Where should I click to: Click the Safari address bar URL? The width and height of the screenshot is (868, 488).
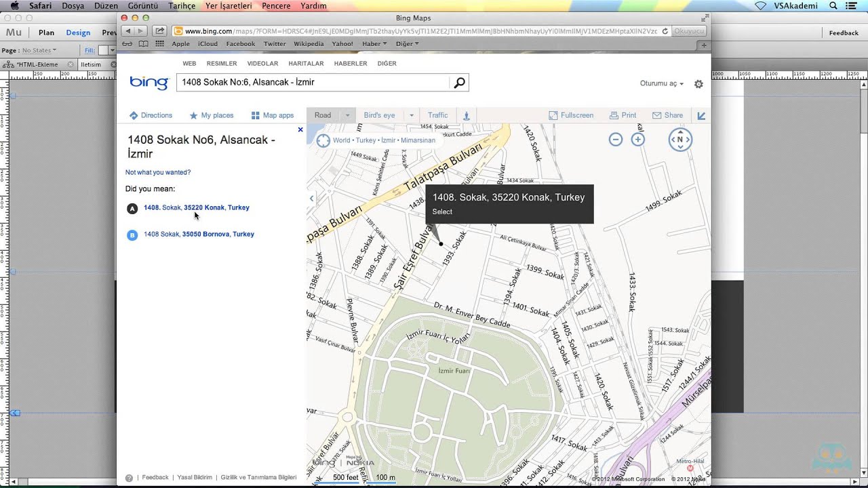(x=420, y=31)
